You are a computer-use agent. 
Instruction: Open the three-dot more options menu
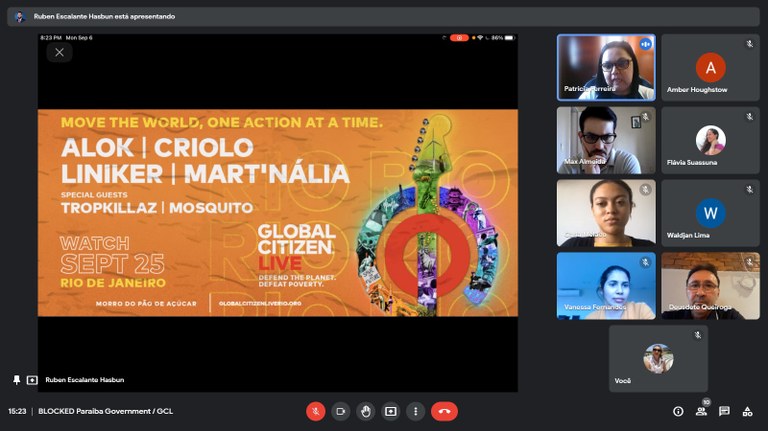point(415,411)
